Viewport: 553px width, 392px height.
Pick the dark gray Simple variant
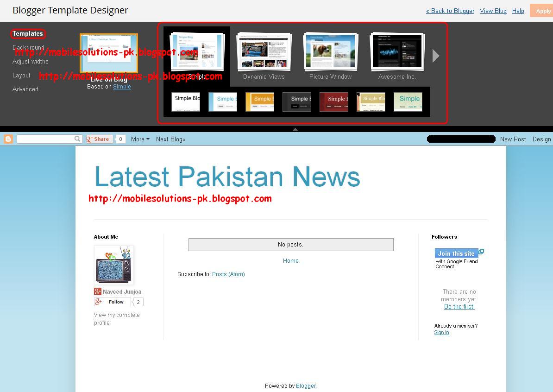point(296,102)
